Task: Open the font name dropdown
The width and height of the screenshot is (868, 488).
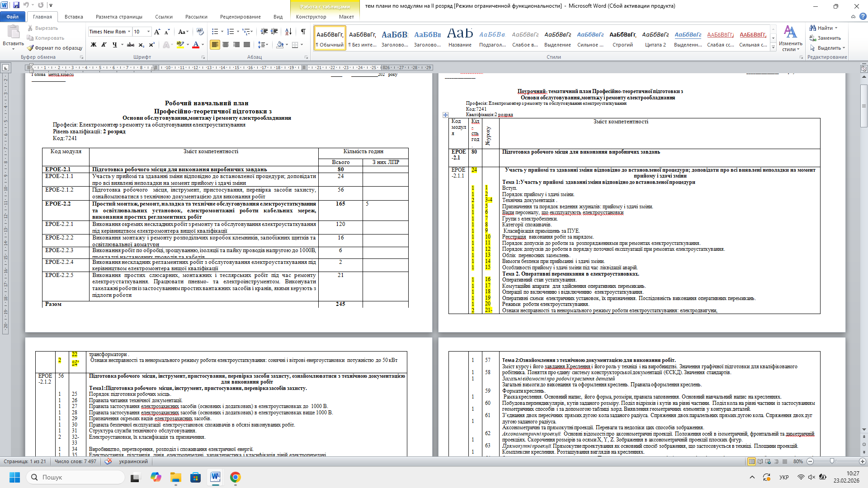Action: [129, 32]
